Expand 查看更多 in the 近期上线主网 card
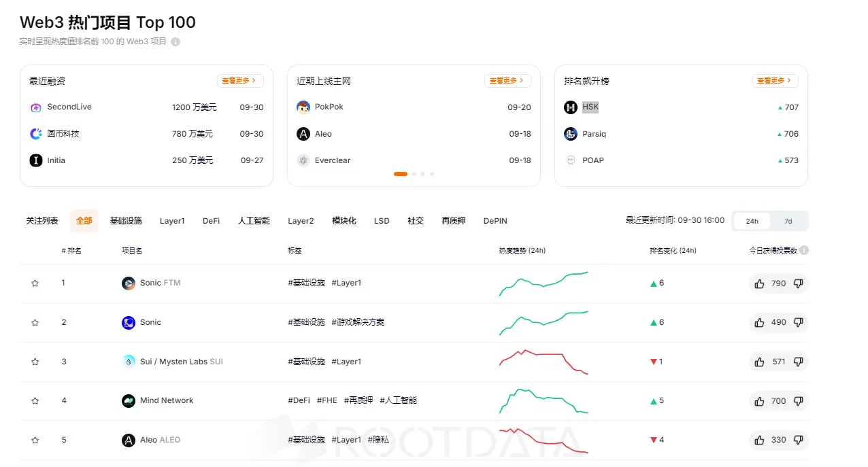The image size is (868, 467). (x=507, y=81)
